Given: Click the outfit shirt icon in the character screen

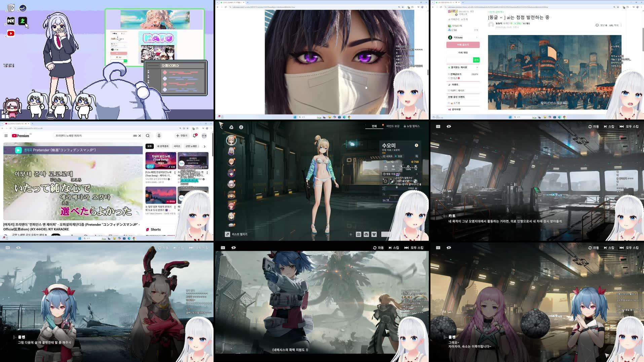Looking at the screenshot, I should coord(374,234).
